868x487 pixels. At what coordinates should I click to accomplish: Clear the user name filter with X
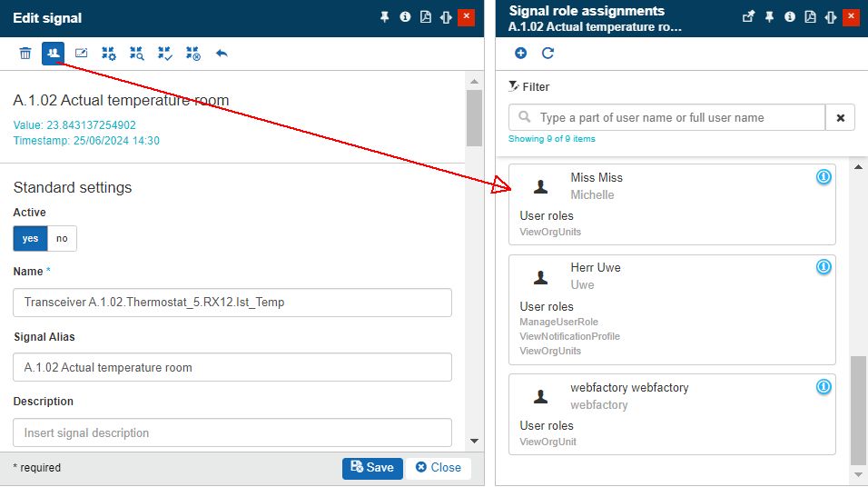point(840,118)
